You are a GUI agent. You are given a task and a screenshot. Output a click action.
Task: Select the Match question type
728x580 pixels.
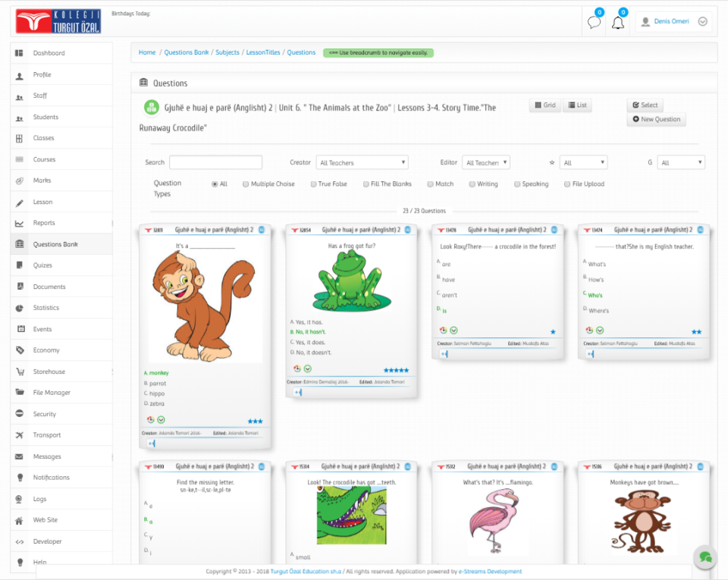pyautogui.click(x=430, y=184)
